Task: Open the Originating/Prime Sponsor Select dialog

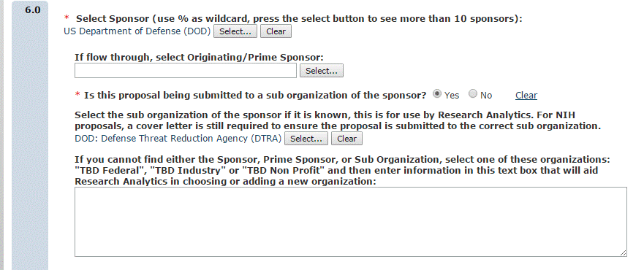Action: pyautogui.click(x=321, y=71)
